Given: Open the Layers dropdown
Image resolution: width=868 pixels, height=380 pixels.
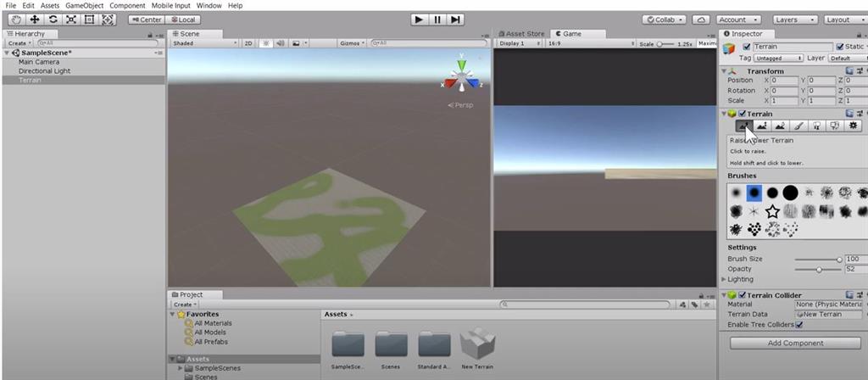Looking at the screenshot, I should (x=795, y=20).
